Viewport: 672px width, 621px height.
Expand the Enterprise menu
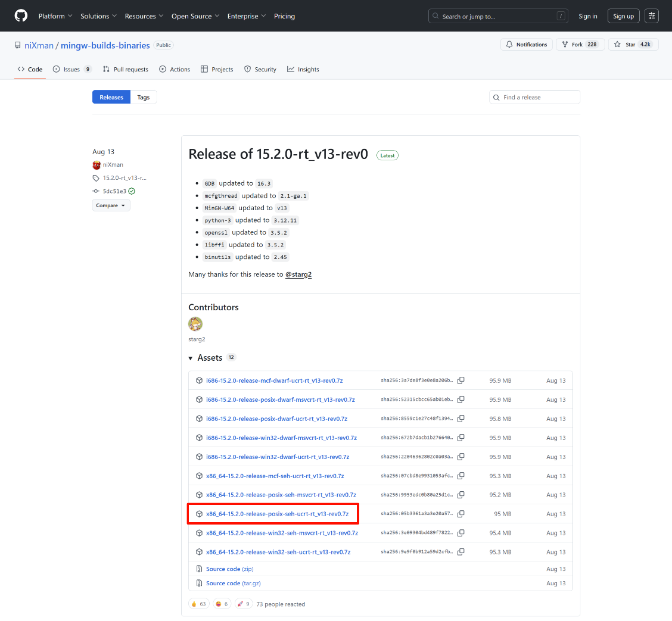[x=247, y=16]
